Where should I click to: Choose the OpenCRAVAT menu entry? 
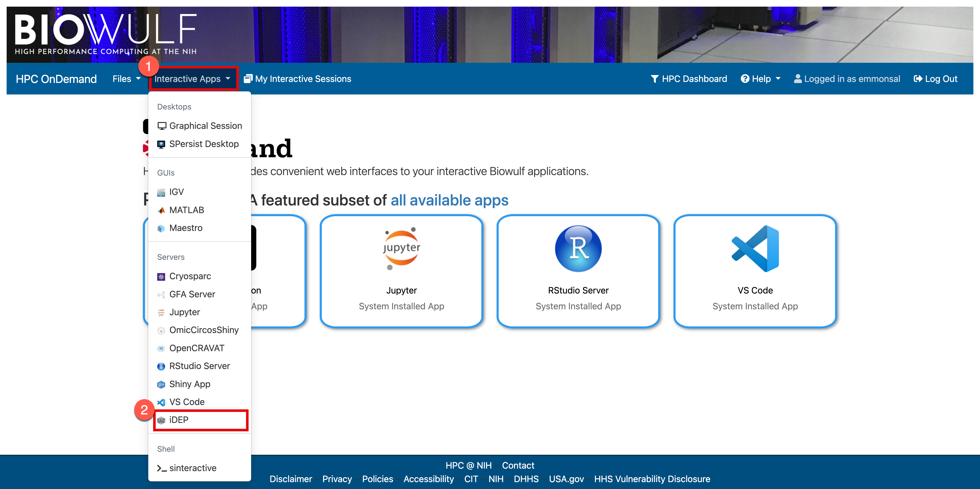tap(200, 349)
